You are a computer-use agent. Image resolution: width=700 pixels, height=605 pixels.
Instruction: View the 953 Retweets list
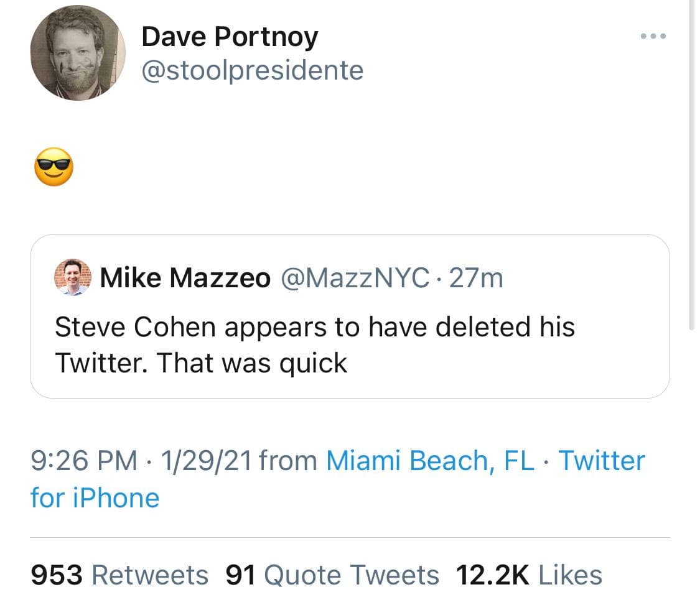click(x=119, y=575)
